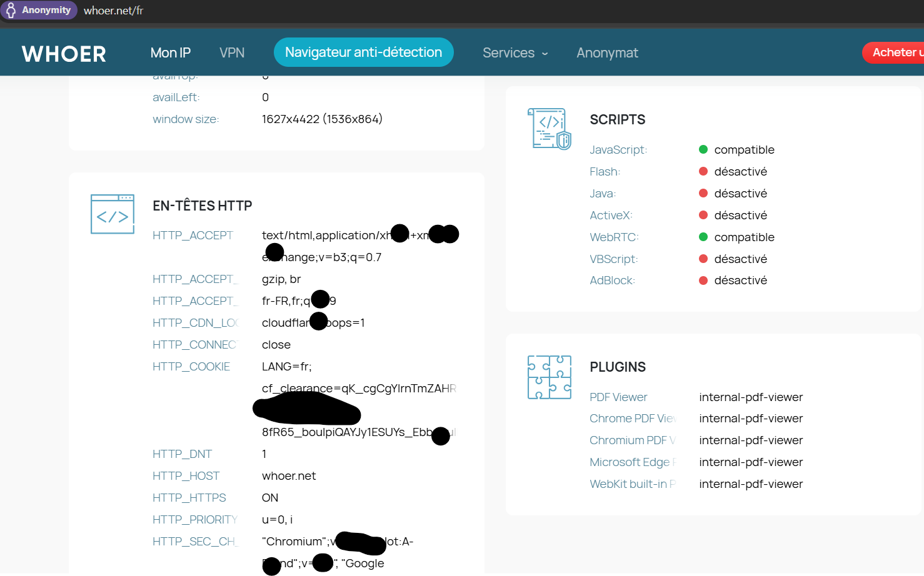This screenshot has width=924, height=576.
Task: Click the window size label
Action: click(186, 119)
